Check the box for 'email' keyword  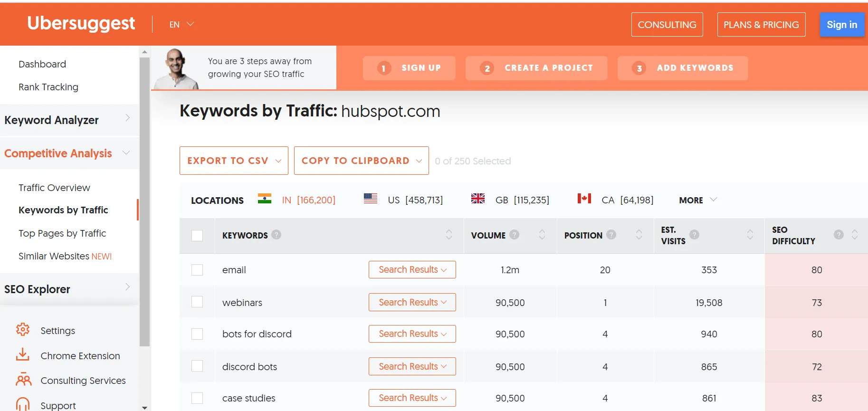[x=197, y=270]
